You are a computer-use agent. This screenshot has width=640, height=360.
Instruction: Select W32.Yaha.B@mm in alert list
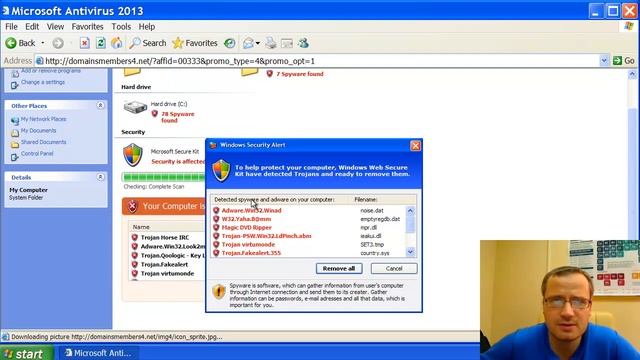(x=246, y=219)
